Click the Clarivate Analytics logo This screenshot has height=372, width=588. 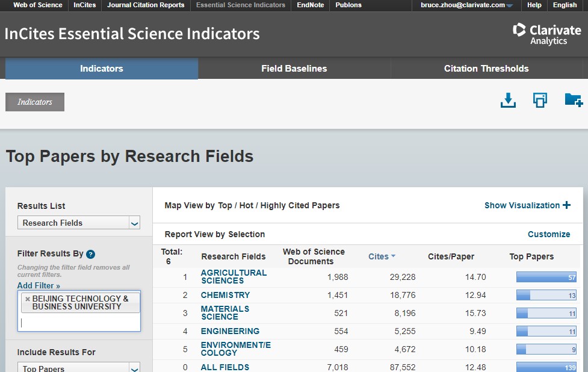click(x=546, y=34)
